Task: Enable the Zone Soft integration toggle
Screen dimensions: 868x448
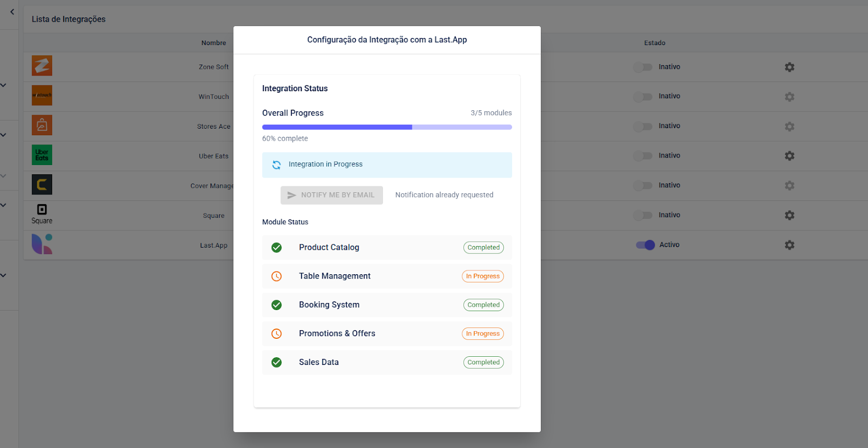Action: pos(643,67)
